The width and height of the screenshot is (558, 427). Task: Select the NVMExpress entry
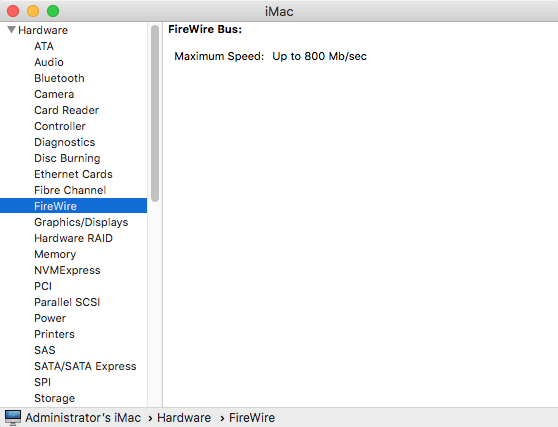pyautogui.click(x=67, y=270)
